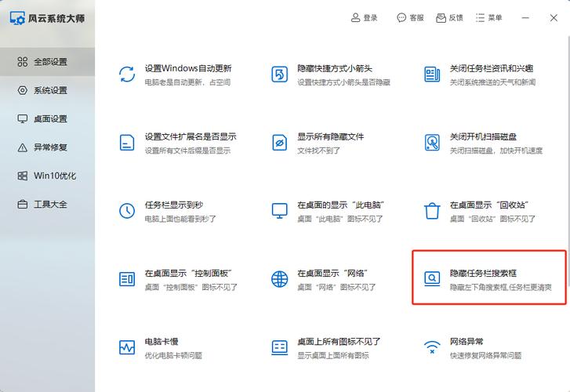The height and width of the screenshot is (392, 570).
Task: Open 显示所有隐藏文件 option
Action: click(x=330, y=136)
